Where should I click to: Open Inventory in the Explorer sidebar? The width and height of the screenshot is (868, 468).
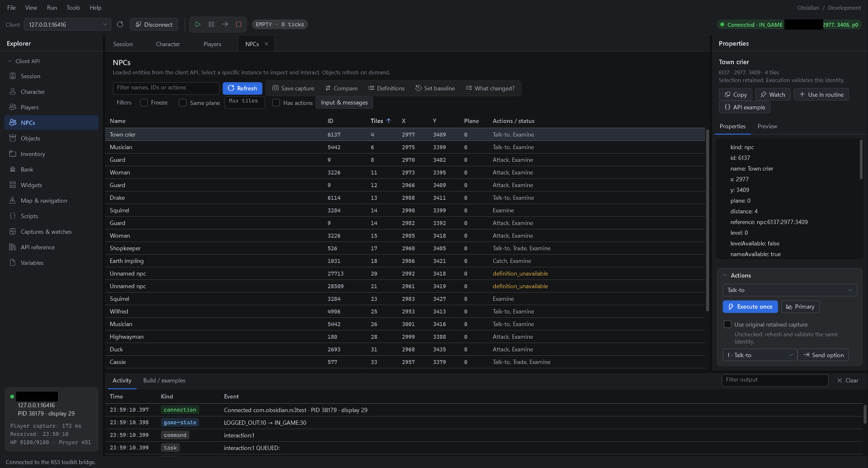pyautogui.click(x=52, y=154)
